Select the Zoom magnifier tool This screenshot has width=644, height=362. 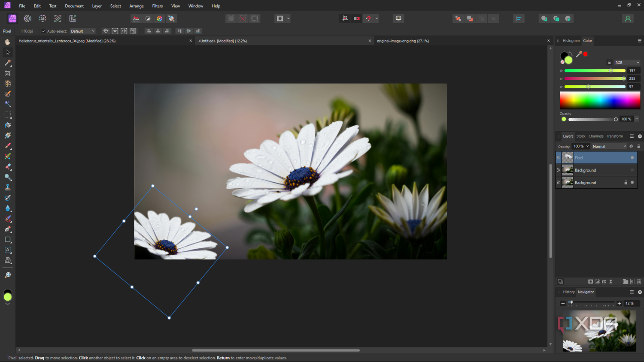pos(8,275)
